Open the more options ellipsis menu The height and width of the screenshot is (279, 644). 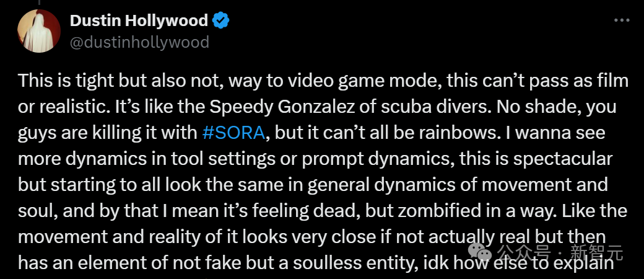coord(621,20)
